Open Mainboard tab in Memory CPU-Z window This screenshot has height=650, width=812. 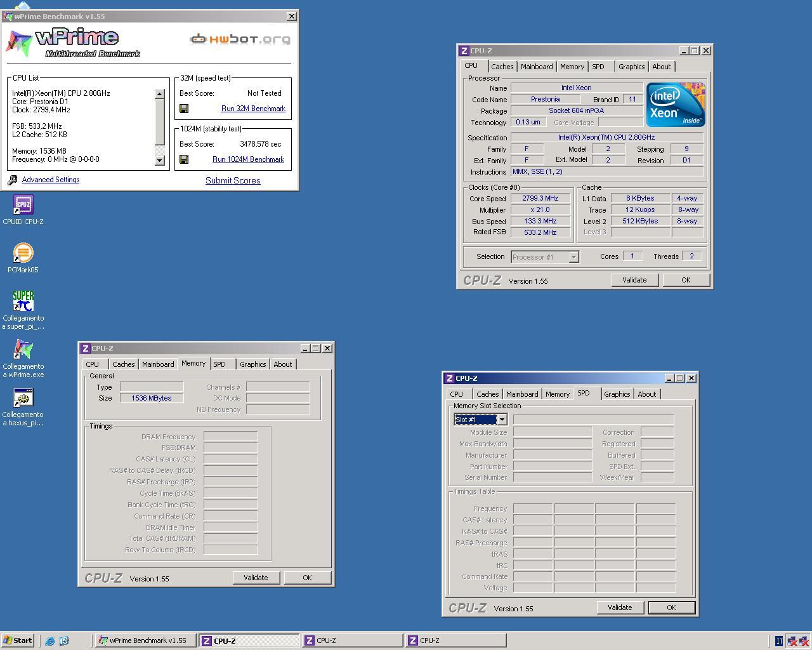tap(158, 364)
